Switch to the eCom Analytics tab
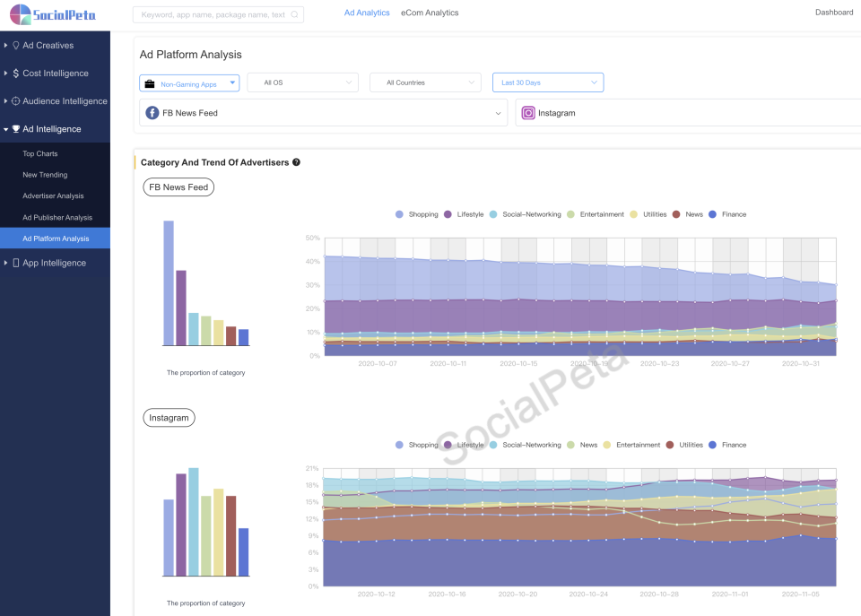This screenshot has width=861, height=616. (x=430, y=13)
